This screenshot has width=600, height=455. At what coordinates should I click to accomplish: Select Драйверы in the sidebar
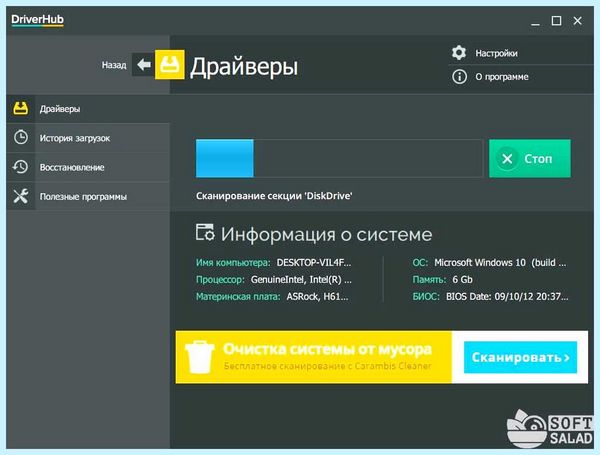tap(88, 109)
